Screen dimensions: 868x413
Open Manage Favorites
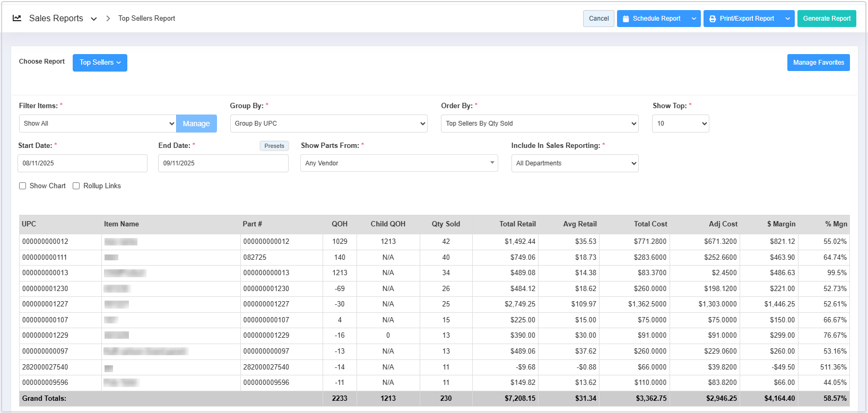818,63
